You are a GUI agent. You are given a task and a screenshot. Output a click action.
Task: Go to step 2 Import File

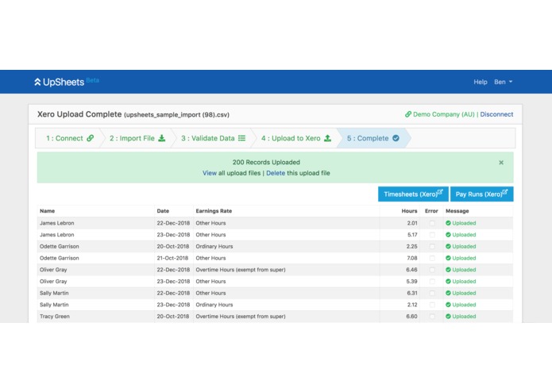pyautogui.click(x=137, y=138)
